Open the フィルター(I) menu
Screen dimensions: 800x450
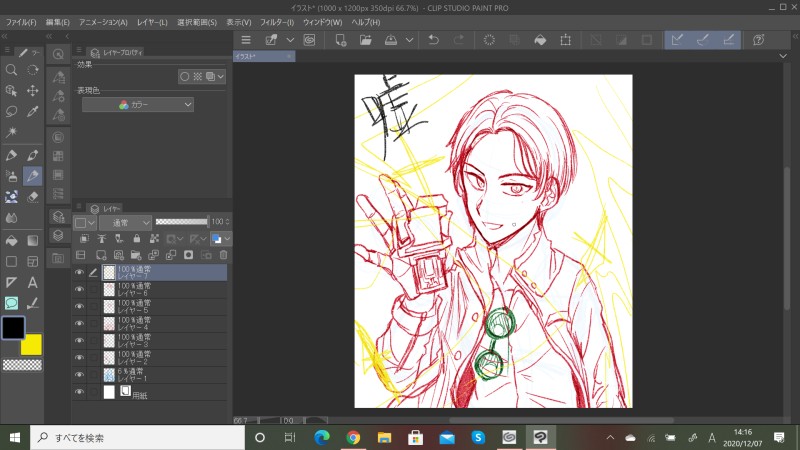277,22
